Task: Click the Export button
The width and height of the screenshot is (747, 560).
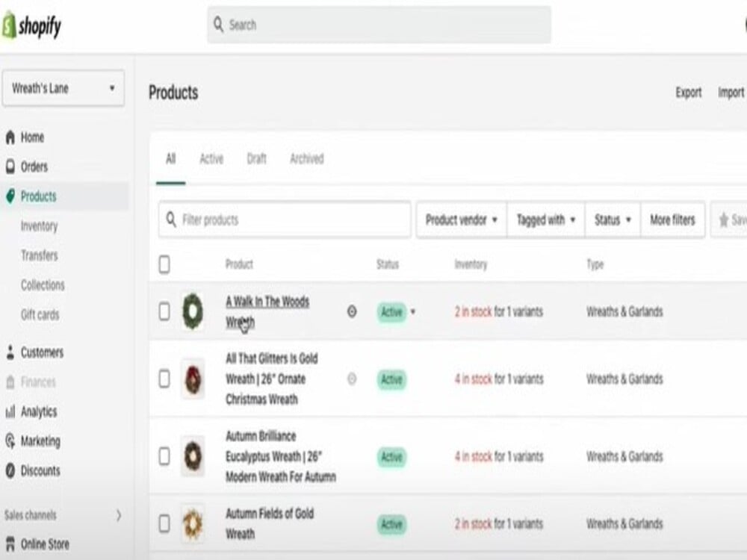Action: point(688,93)
